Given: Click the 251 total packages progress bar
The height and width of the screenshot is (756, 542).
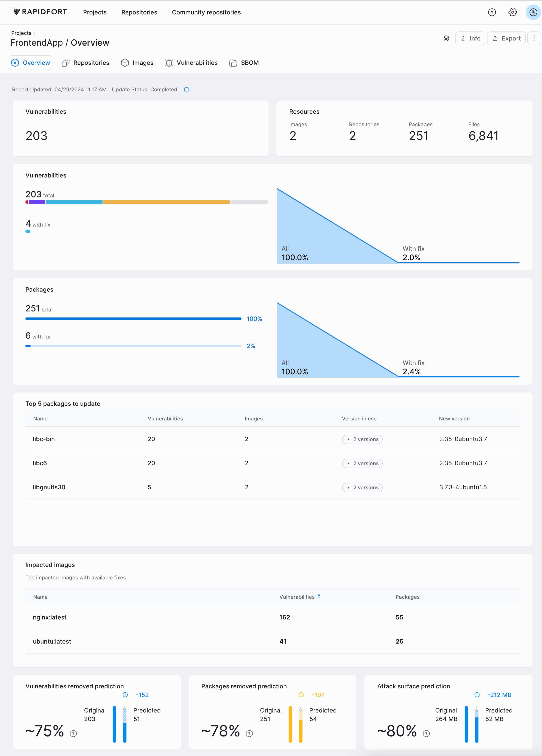Looking at the screenshot, I should pyautogui.click(x=133, y=319).
